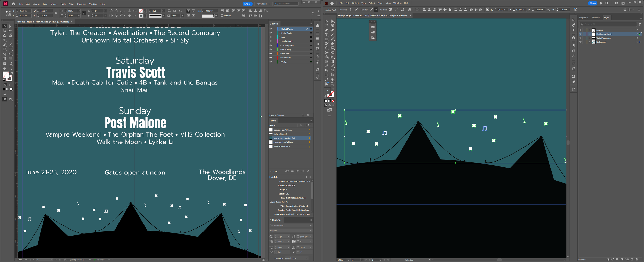Hide the Background layer in Illustrator
The height and width of the screenshot is (262, 644).
(x=580, y=42)
